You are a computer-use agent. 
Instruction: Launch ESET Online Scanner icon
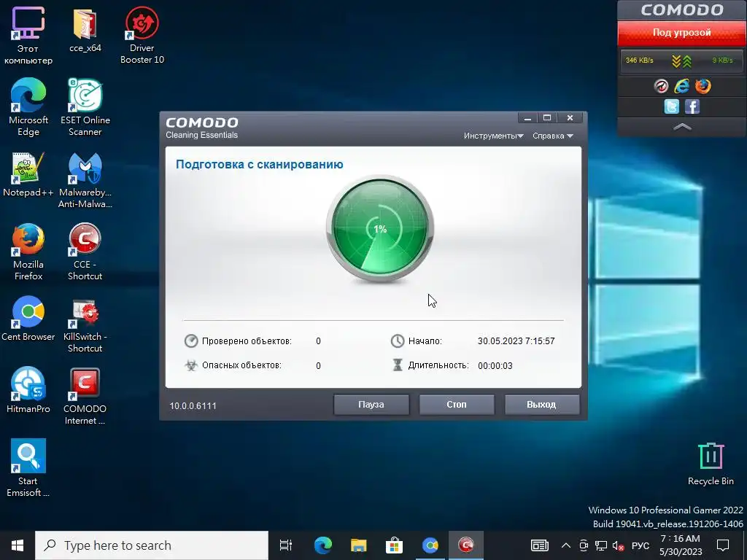pyautogui.click(x=85, y=107)
